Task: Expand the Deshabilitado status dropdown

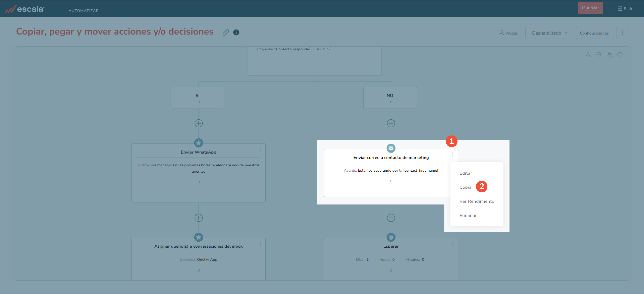Action: (x=549, y=33)
